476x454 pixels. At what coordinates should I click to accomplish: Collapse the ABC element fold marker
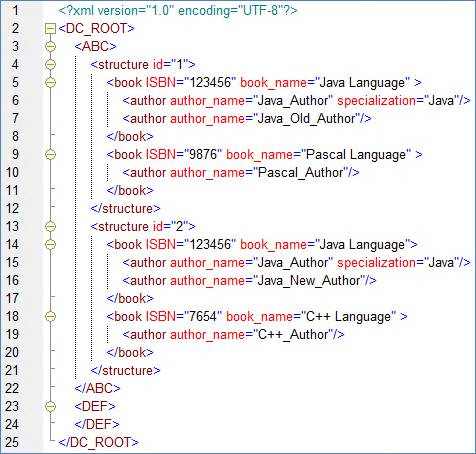(x=50, y=46)
